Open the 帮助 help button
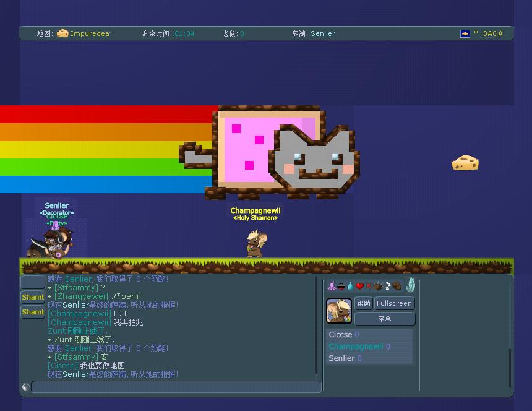 pyautogui.click(x=364, y=303)
